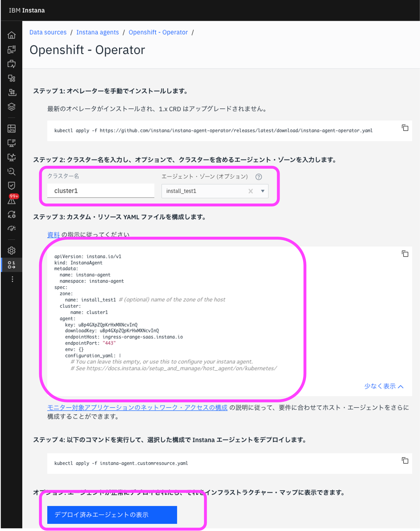Click the Home icon in sidebar
This screenshot has width=420, height=531.
coord(12,35)
